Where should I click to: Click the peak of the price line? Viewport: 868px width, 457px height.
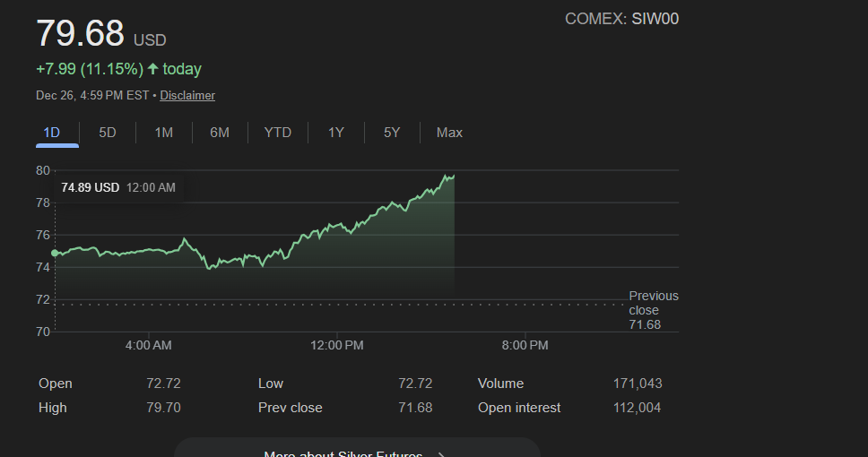coord(445,176)
